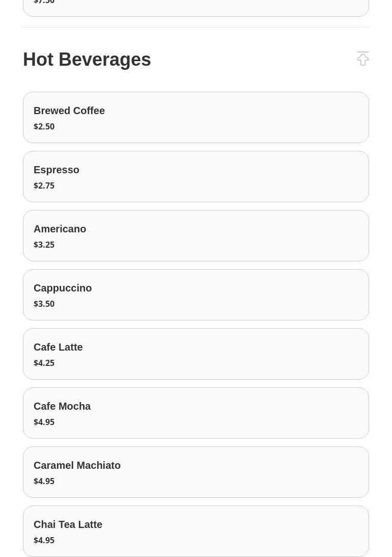392x557 pixels.
Task: Click the $2.75 Espresso price
Action: 44,185
